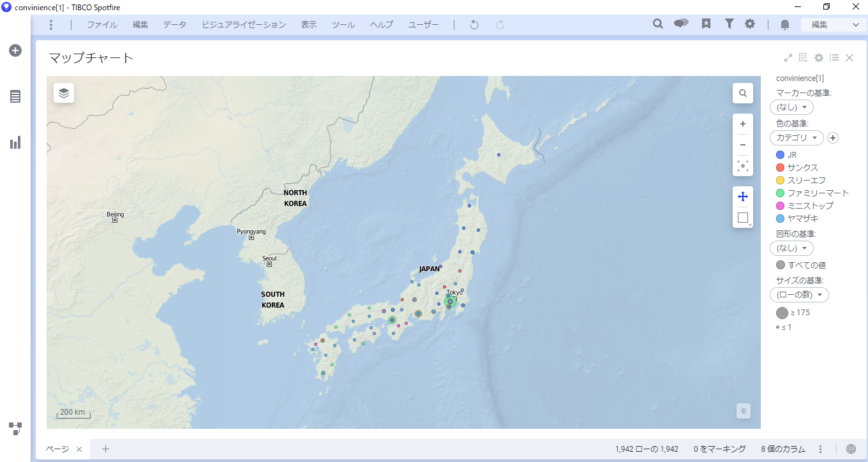Click the ミニストップ pink color swatch
This screenshot has width=868, height=462.
point(780,205)
